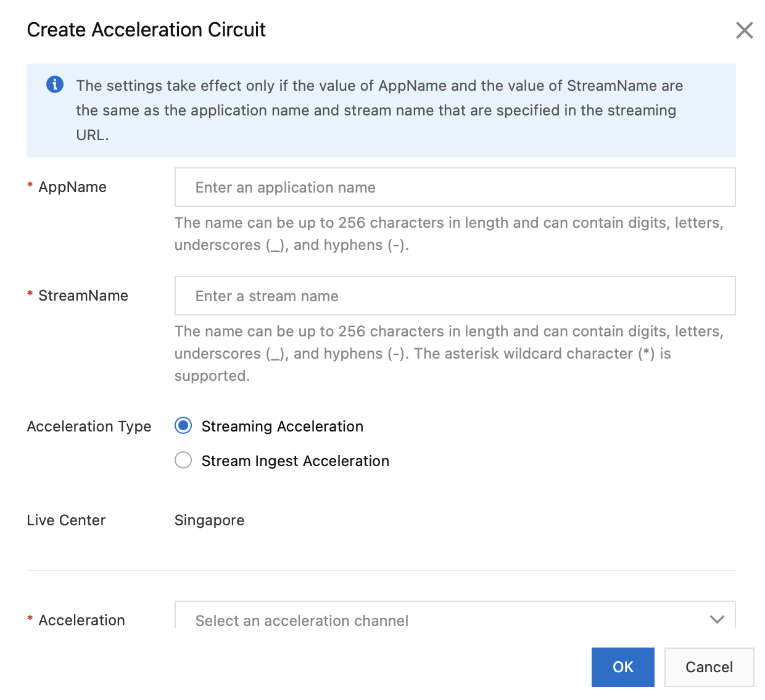Focus the StreamName input field
The height and width of the screenshot is (700, 765).
pos(455,296)
